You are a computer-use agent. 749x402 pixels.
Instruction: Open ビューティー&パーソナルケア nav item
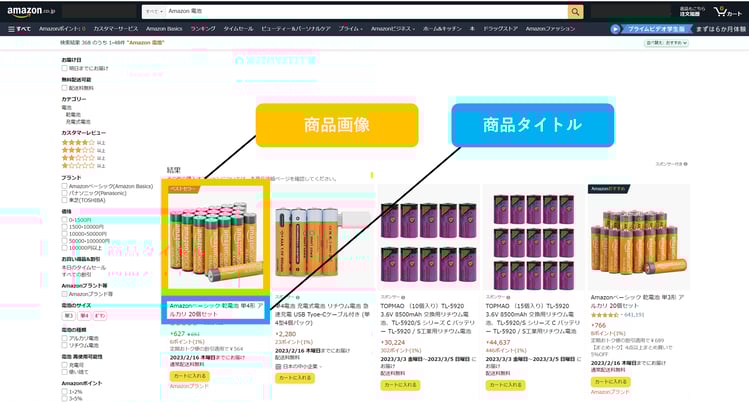click(x=296, y=29)
